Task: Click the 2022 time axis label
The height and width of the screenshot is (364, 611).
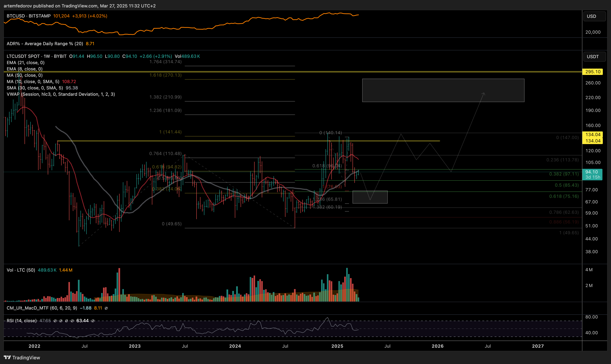Action: click(x=34, y=346)
